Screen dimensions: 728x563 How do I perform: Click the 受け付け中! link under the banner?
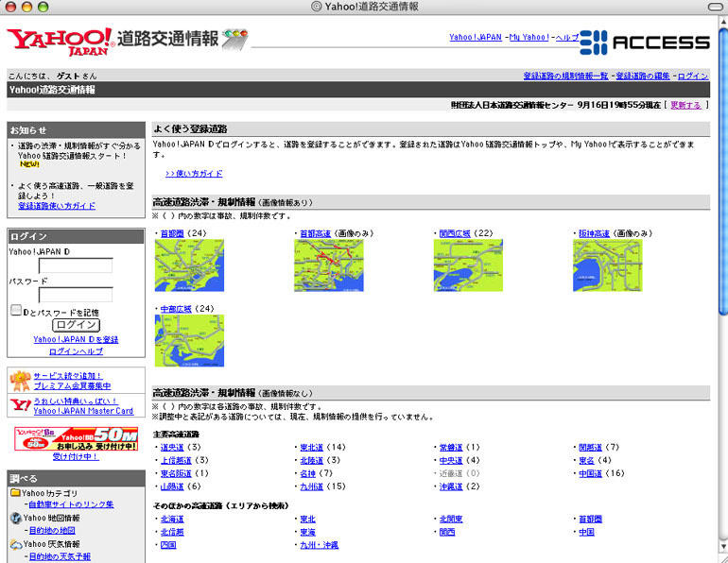coord(76,457)
